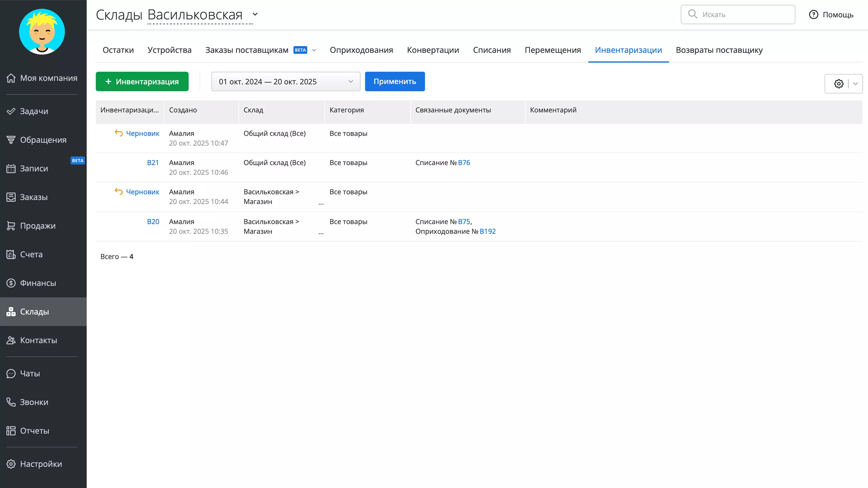Click the user avatar picture
Viewport: 868px width, 488px height.
(x=42, y=32)
